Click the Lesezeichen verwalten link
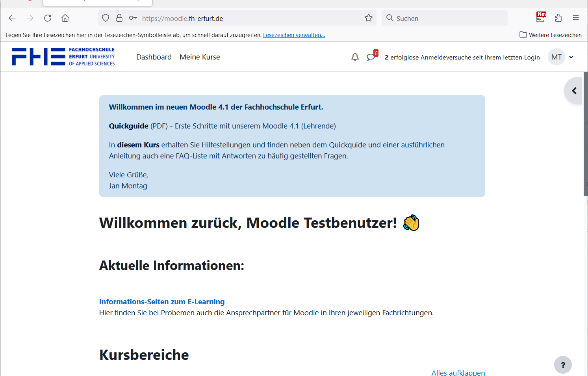This screenshot has height=376, width=588. coord(294,35)
